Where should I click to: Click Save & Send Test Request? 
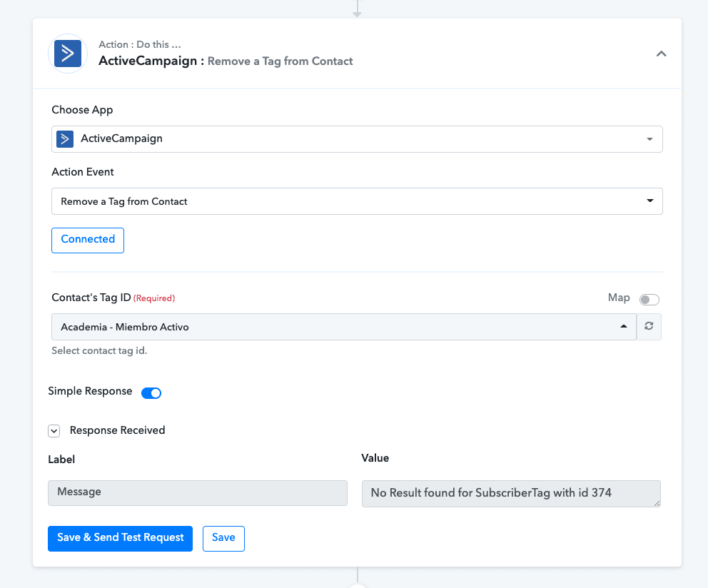[120, 538]
